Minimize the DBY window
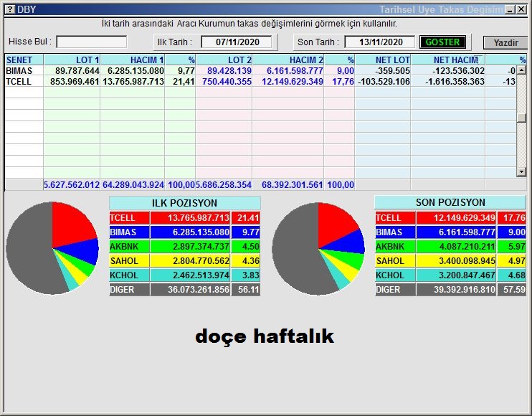Image resolution: width=532 pixels, height=416 pixels. click(x=510, y=9)
